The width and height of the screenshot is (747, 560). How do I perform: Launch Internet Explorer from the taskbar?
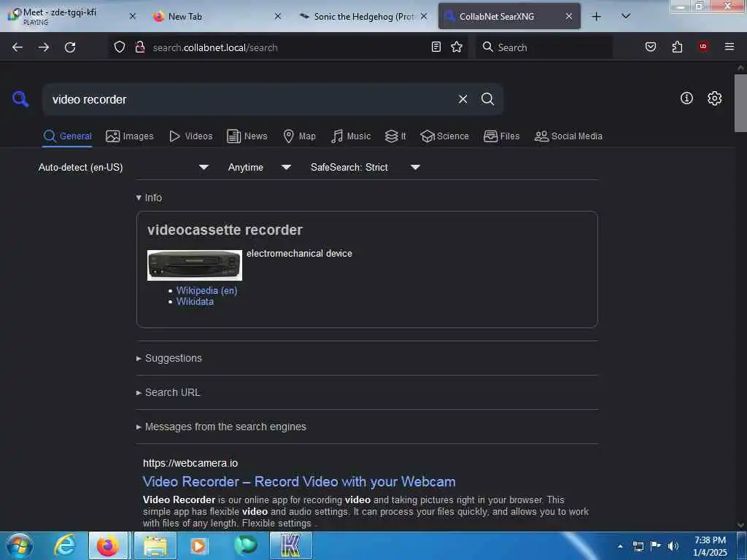(65, 545)
